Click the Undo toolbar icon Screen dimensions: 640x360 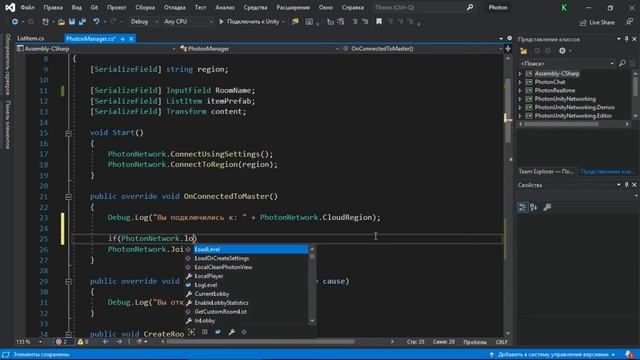(96, 22)
